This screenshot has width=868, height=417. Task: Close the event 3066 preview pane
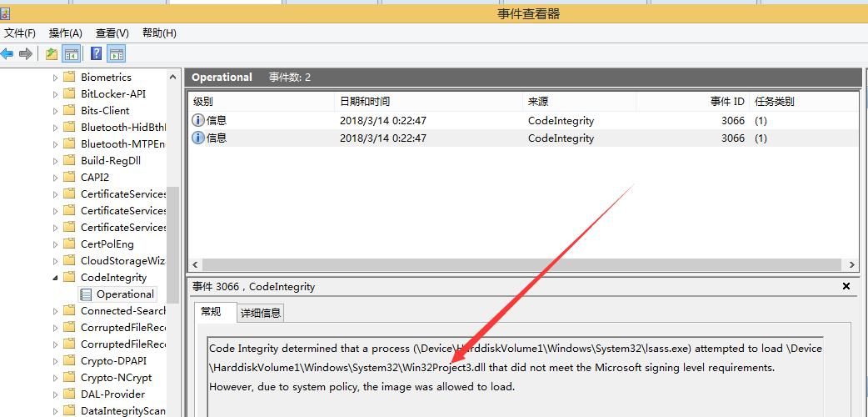click(846, 286)
